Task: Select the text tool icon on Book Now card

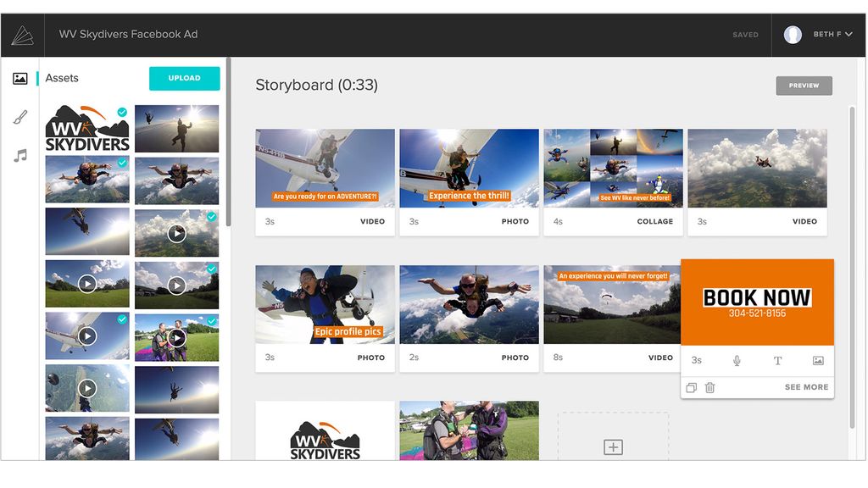Action: [777, 360]
